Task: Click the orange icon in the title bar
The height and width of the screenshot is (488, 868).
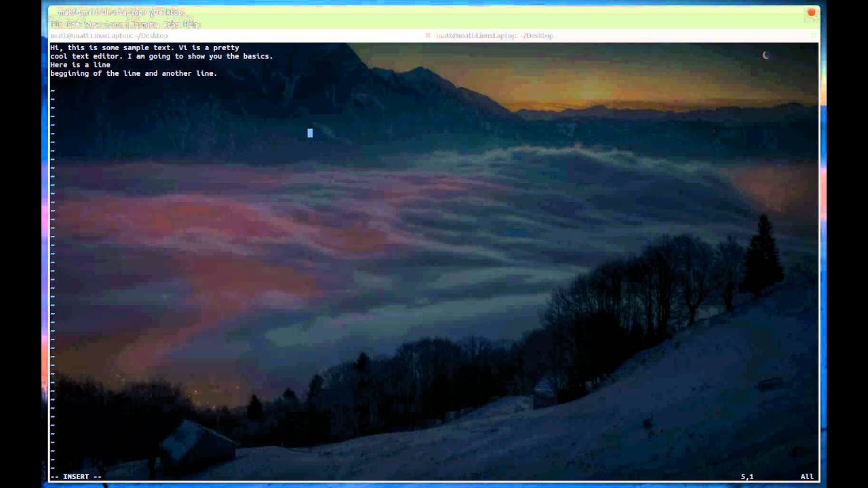Action: [x=811, y=12]
